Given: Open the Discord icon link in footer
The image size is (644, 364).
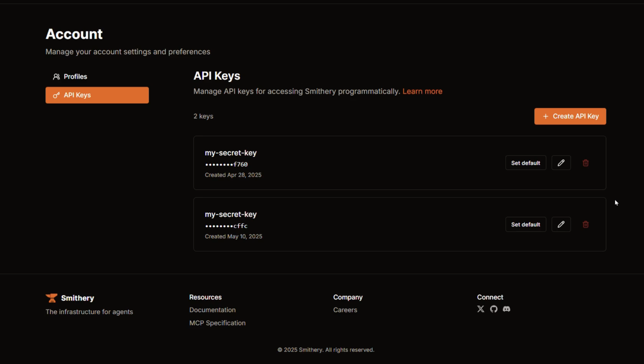Looking at the screenshot, I should point(506,309).
